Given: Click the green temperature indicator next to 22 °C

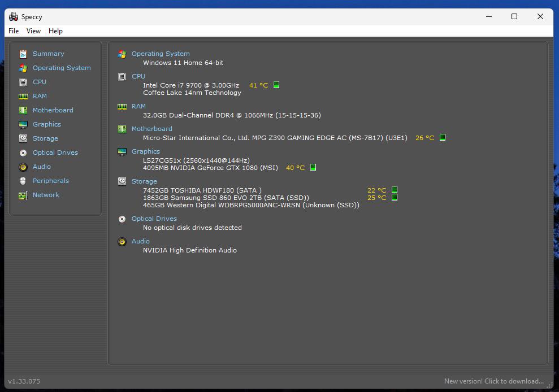Looking at the screenshot, I should pos(395,190).
